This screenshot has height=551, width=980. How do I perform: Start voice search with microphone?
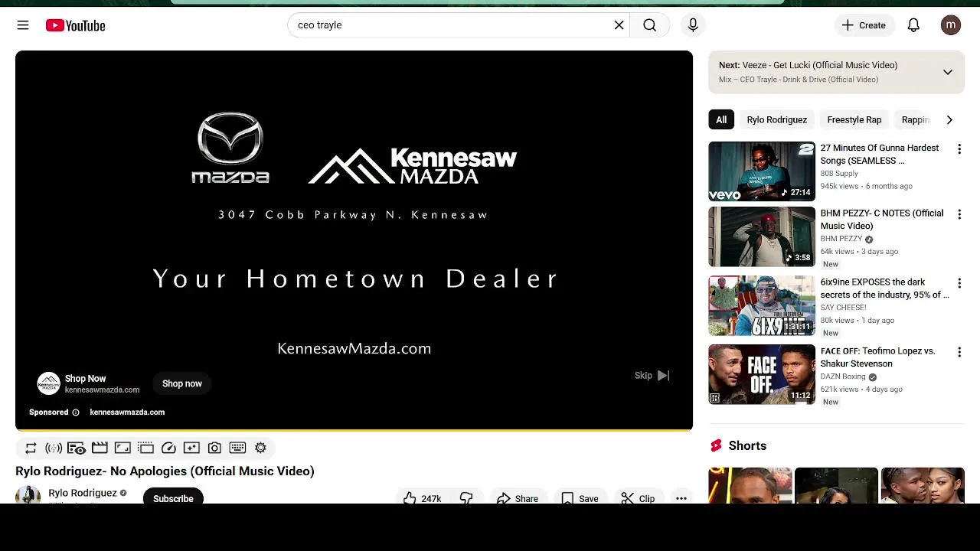[693, 25]
